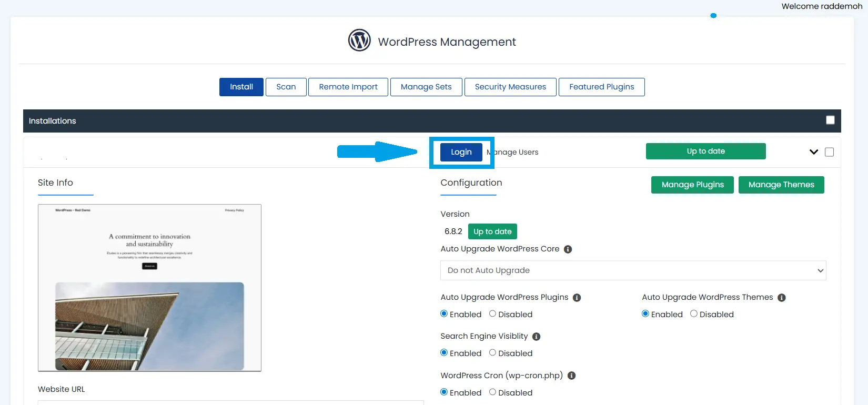This screenshot has width=868, height=405.
Task: Open the Install tab
Action: pos(241,87)
